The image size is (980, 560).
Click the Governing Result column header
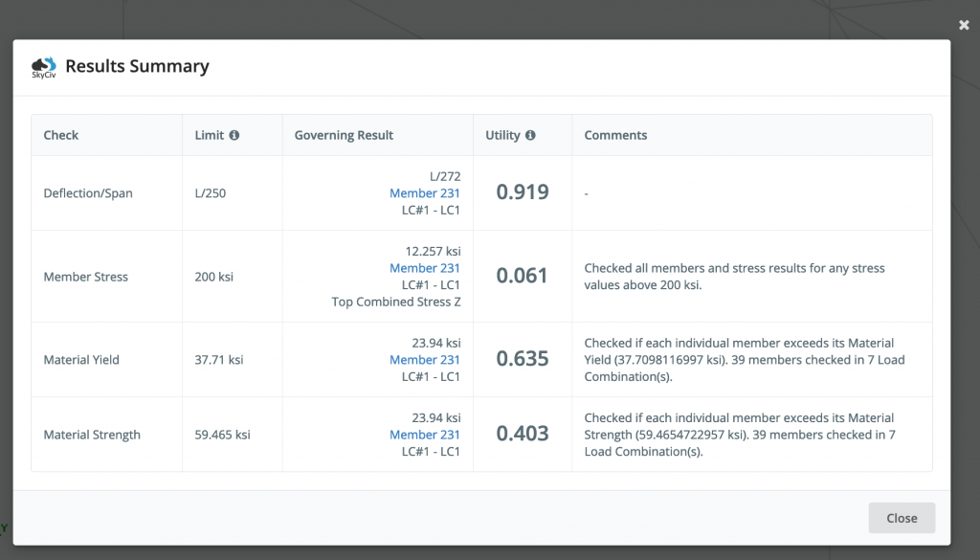(344, 136)
